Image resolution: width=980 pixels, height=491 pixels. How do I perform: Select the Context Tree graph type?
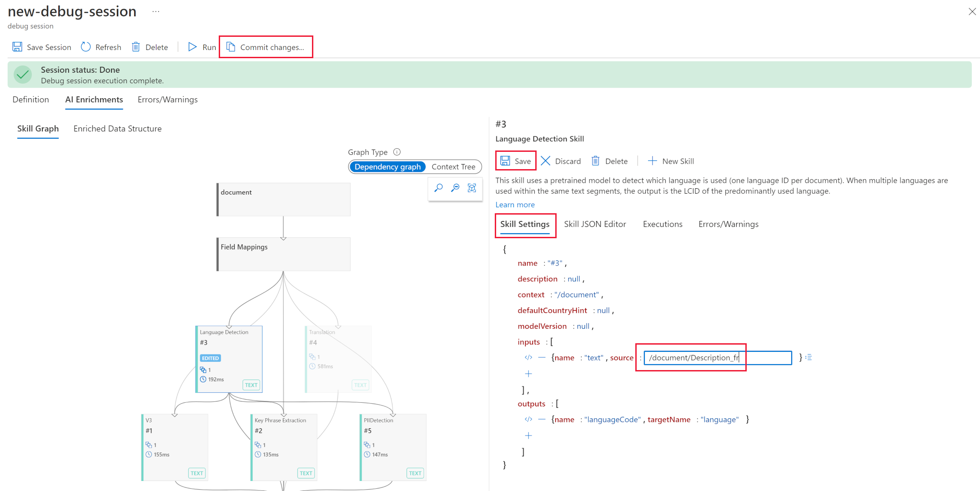click(x=453, y=167)
